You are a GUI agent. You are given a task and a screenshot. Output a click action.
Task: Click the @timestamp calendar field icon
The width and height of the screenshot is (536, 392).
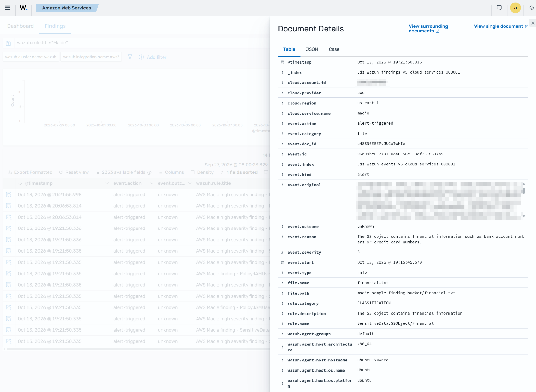[x=282, y=62]
